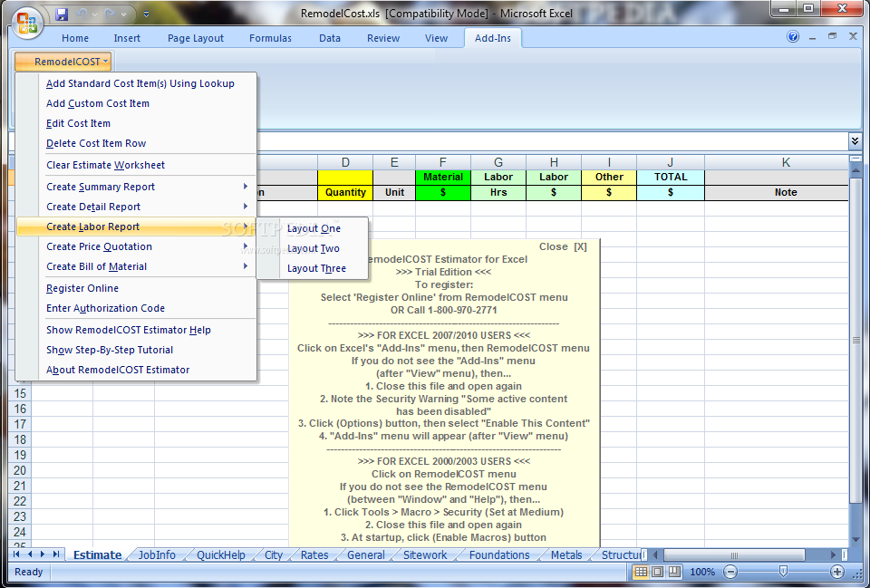Expand Create Bill of Material submenu

coord(136,266)
